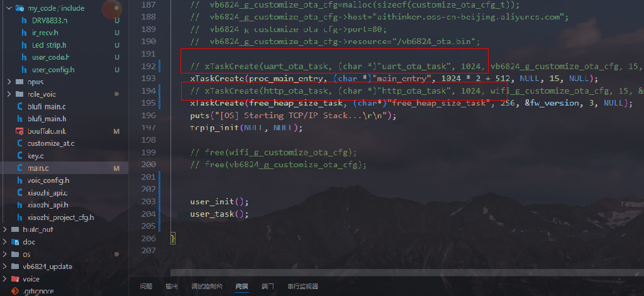The height and width of the screenshot is (296, 644).
Task: Click the git icon of .gitignore
Action: [x=15, y=292]
